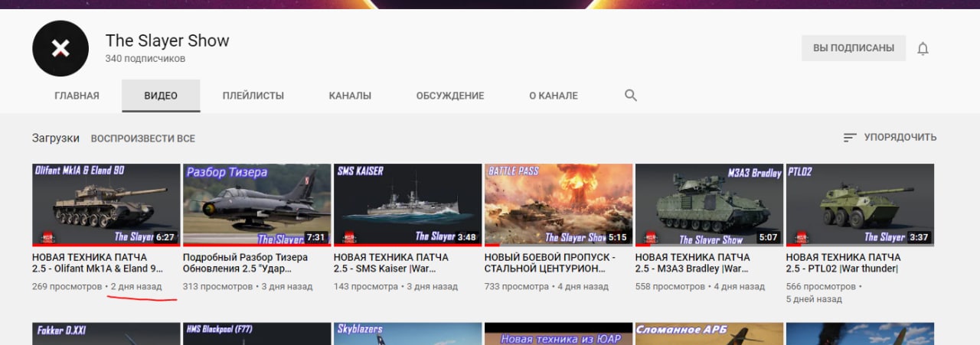Click title НОВЫЙ БОЕВОЙ ПРОПУСК - СТАЛЬНОЙ ЦЕНТУРИОН
980x345 pixels.
550,263
